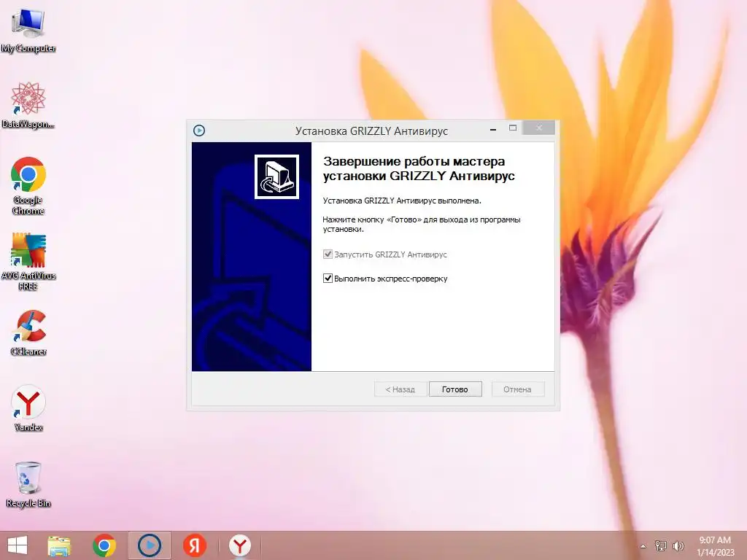Click the title "Установка GRIZZLY Антивирус"

tap(371, 131)
